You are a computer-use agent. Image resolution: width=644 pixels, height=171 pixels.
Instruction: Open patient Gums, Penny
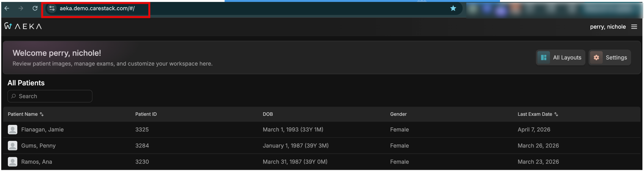pos(38,146)
